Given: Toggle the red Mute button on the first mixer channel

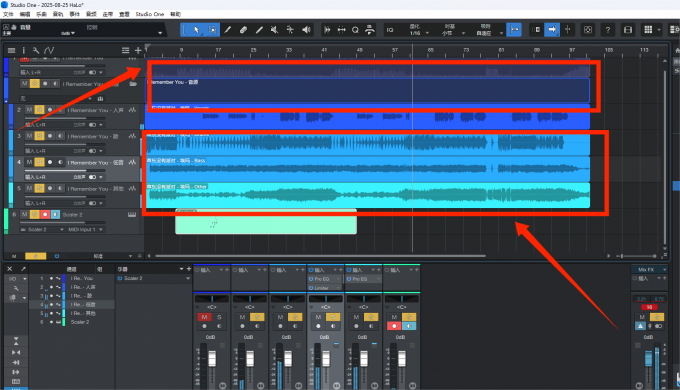Looking at the screenshot, I should (x=204, y=317).
